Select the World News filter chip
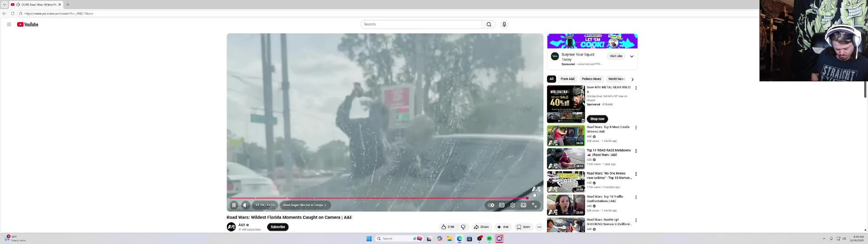 tap(616, 79)
